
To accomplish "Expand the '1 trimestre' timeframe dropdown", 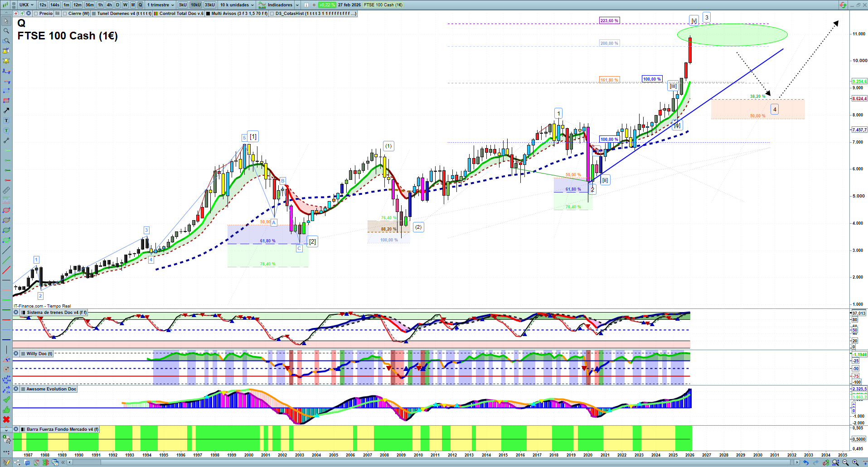I will point(160,5).
